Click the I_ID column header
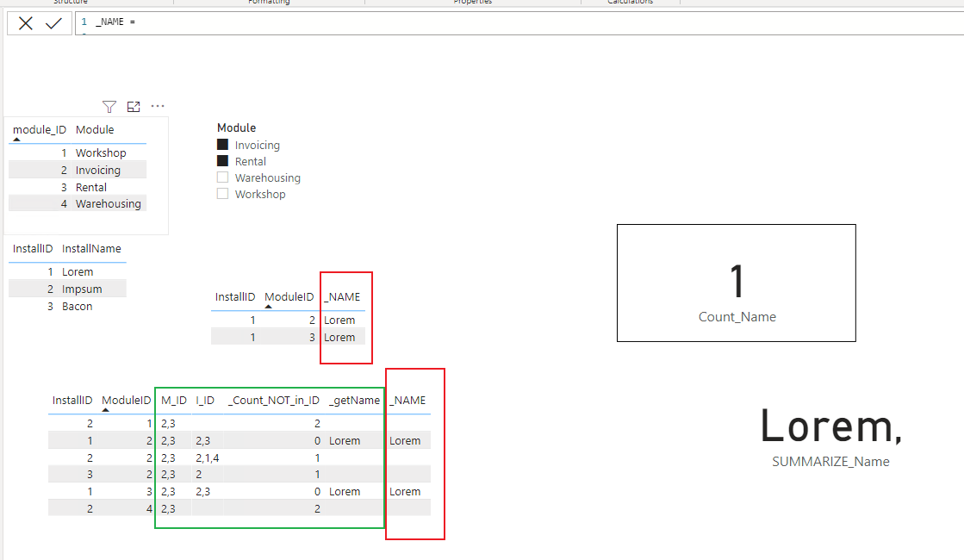This screenshot has width=964, height=560. pos(205,400)
